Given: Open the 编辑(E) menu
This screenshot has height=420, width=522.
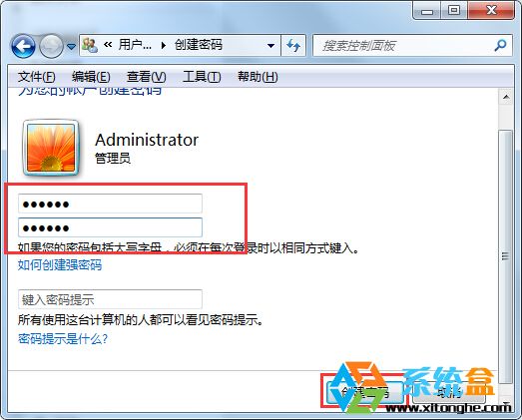Looking at the screenshot, I should pos(91,77).
